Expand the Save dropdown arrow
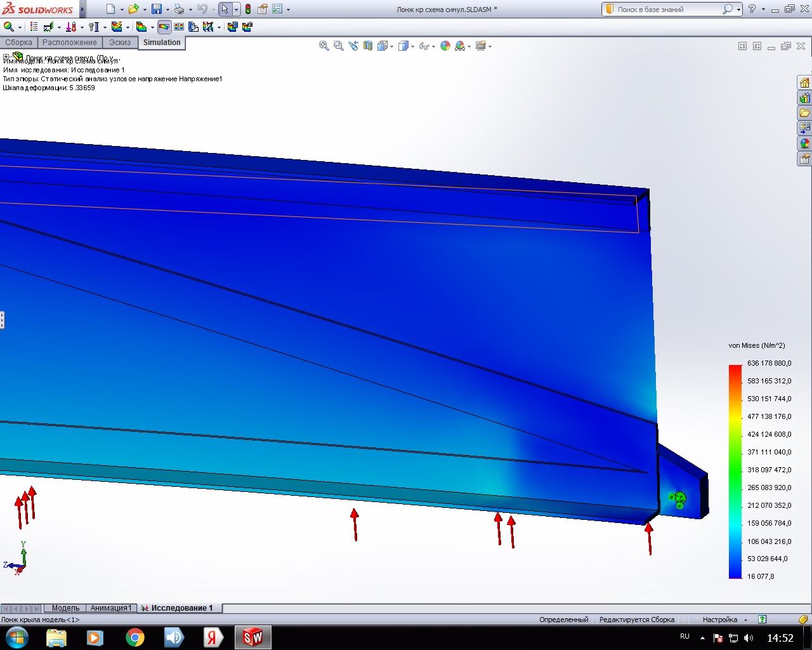 coord(167,10)
